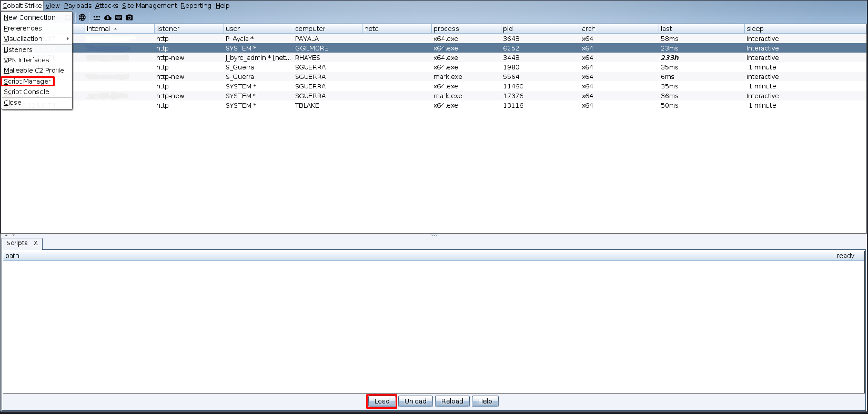The image size is (868, 414).
Task: Select Preferences in the Cobalt Strike menu
Action: click(x=36, y=28)
